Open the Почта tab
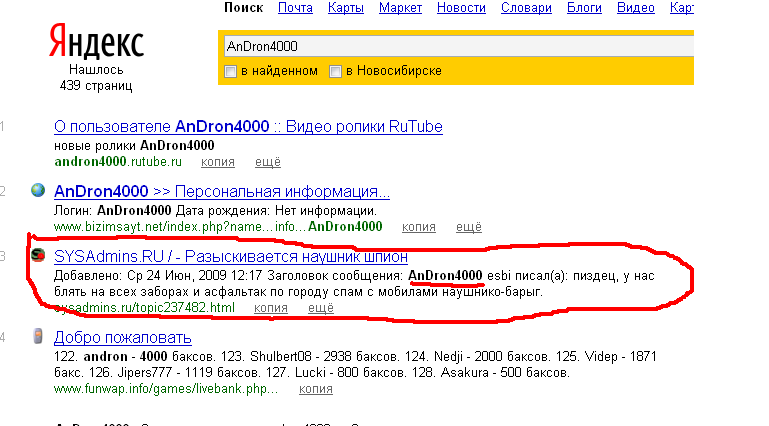The height and width of the screenshot is (426, 769). (295, 8)
